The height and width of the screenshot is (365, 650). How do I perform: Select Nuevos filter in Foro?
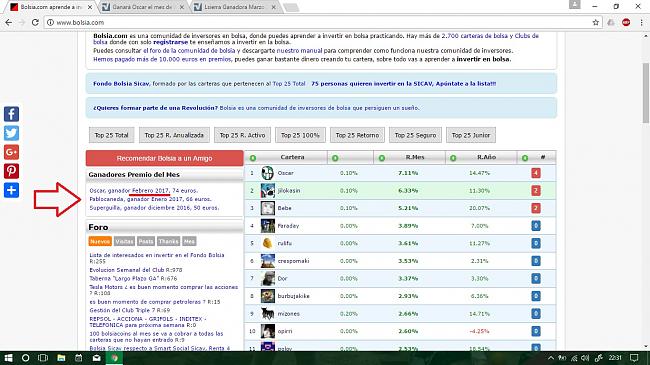click(x=100, y=241)
